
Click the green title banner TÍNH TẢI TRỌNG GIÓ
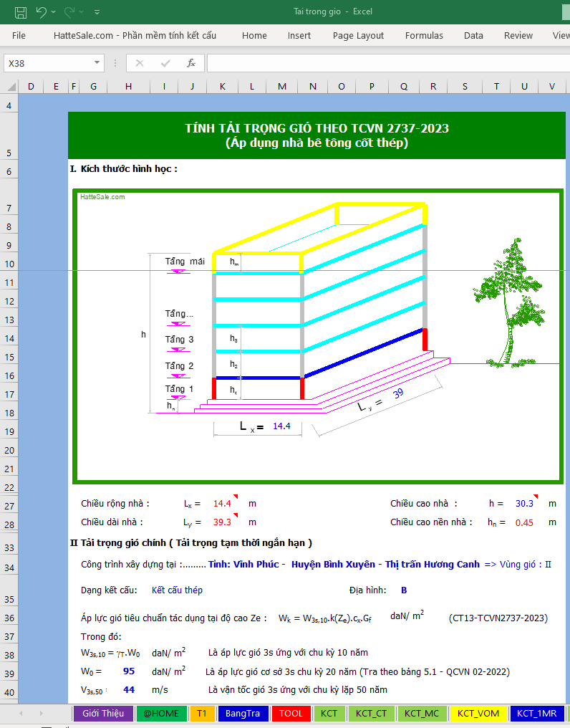tap(317, 135)
